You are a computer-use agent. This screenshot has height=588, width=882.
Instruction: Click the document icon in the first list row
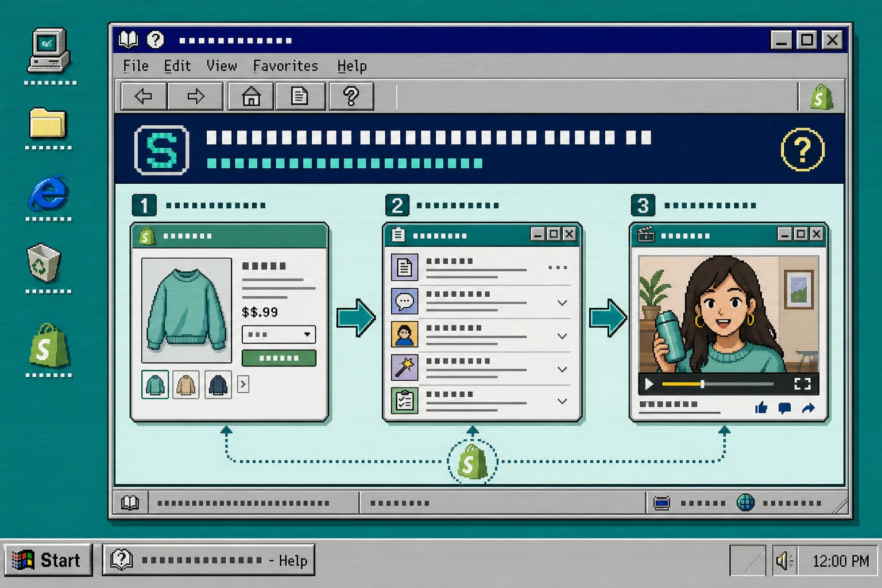click(404, 267)
